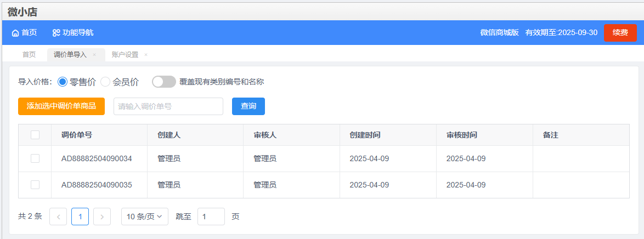Viewport: 644px width, 239px height.
Task: Expand the 10 条/页 page size dropdown
Action: [x=145, y=217]
